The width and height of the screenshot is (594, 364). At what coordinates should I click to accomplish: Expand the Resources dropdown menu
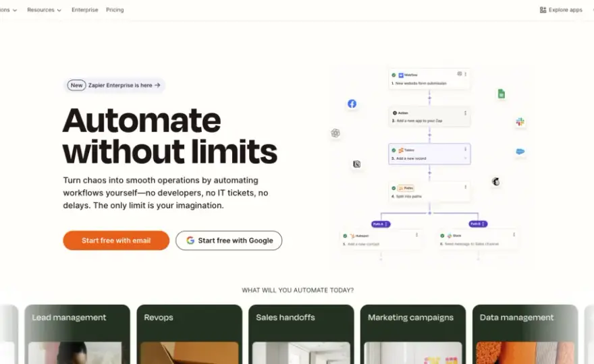pyautogui.click(x=44, y=10)
